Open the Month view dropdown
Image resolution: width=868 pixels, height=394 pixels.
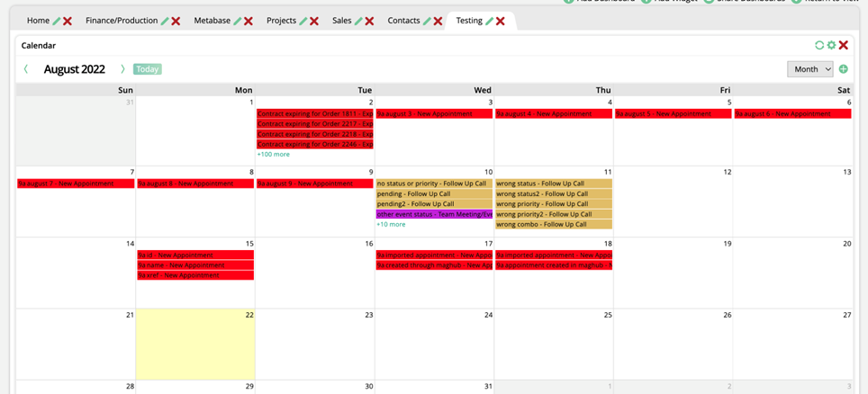click(809, 69)
